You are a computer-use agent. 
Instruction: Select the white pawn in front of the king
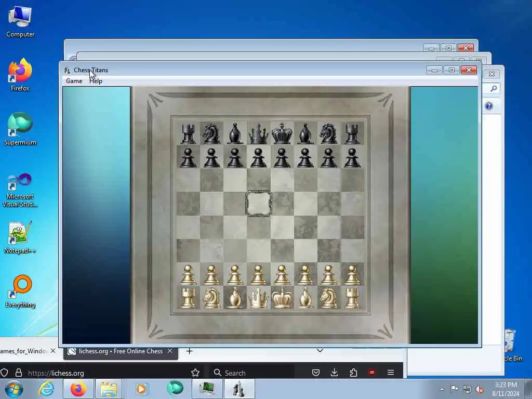pos(282,275)
